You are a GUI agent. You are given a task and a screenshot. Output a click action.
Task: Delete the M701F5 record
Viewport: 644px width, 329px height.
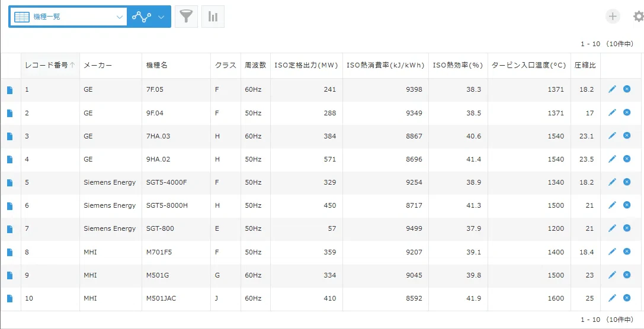tap(627, 251)
